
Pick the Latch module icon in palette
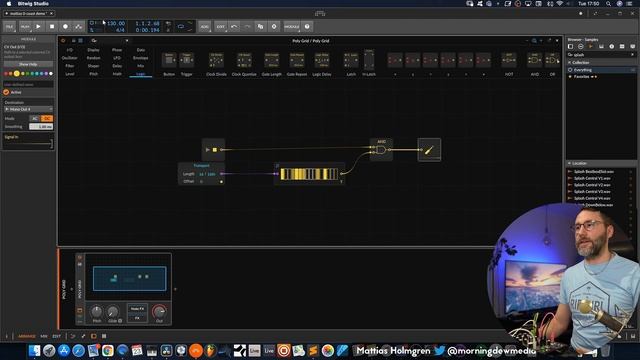point(351,60)
